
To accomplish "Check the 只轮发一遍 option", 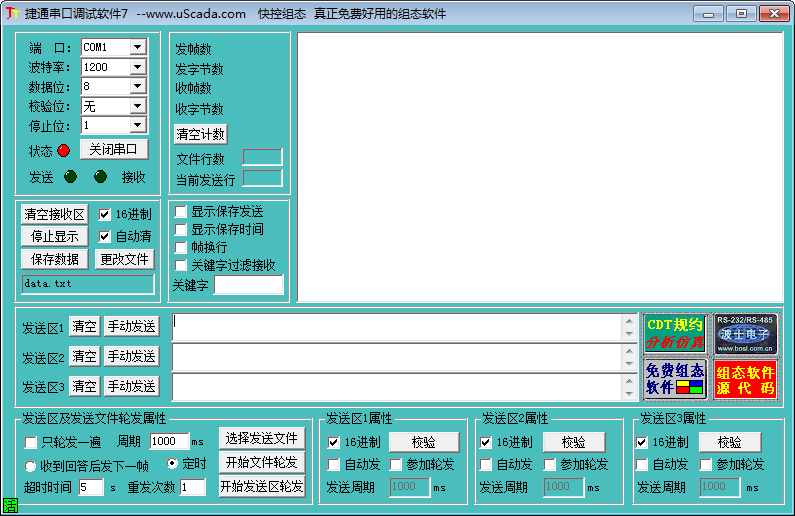I will click(31, 441).
